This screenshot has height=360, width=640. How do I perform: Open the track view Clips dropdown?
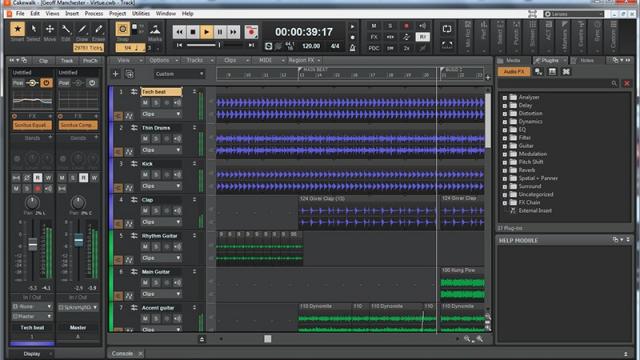tap(236, 60)
